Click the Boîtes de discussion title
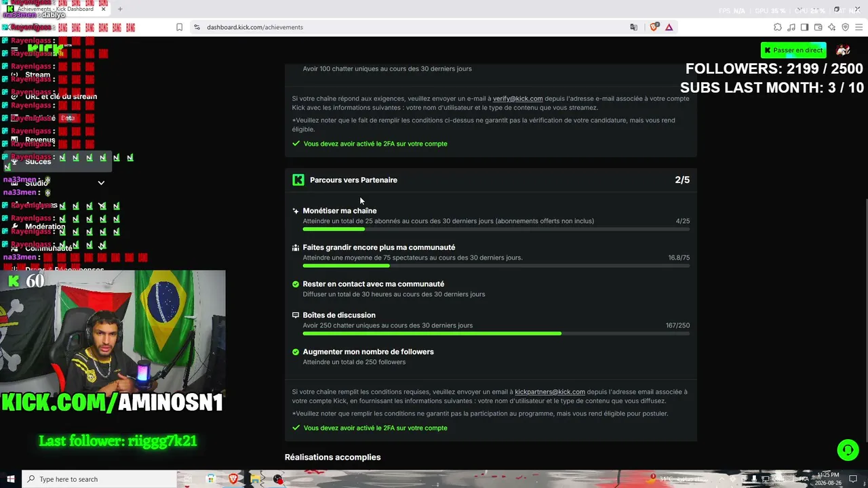 [339, 315]
